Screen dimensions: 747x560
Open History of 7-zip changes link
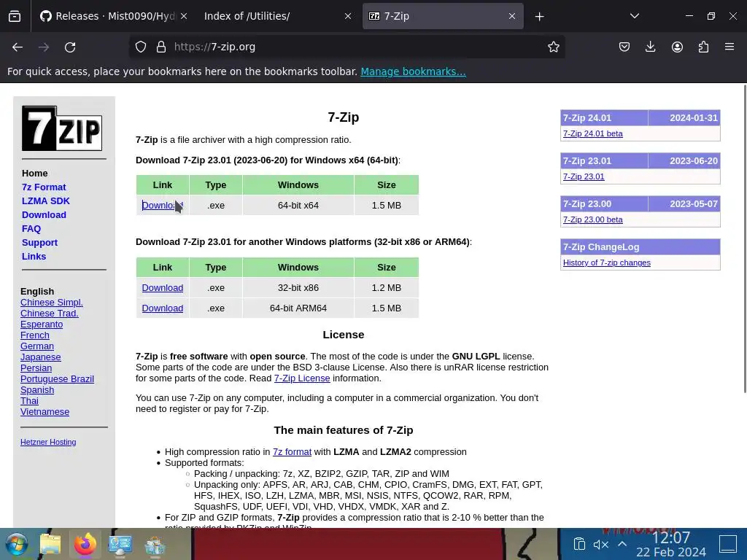click(606, 262)
